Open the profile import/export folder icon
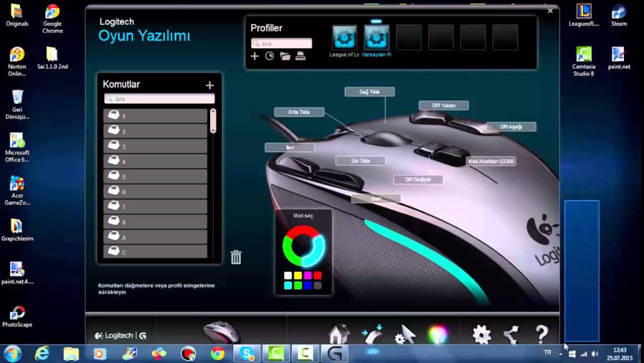Screen dimensions: 644x363 [285, 56]
